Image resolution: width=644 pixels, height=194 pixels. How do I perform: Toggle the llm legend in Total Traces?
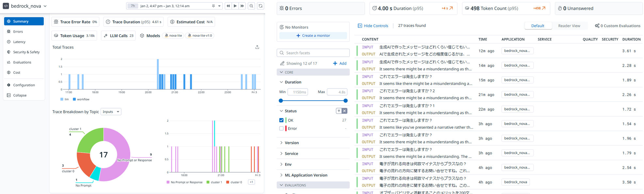(64, 99)
